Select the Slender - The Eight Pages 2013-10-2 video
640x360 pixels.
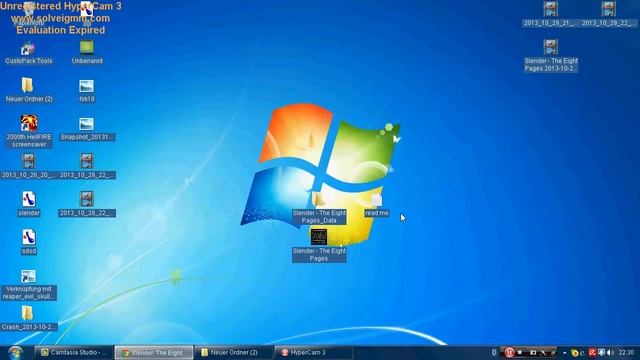[551, 56]
